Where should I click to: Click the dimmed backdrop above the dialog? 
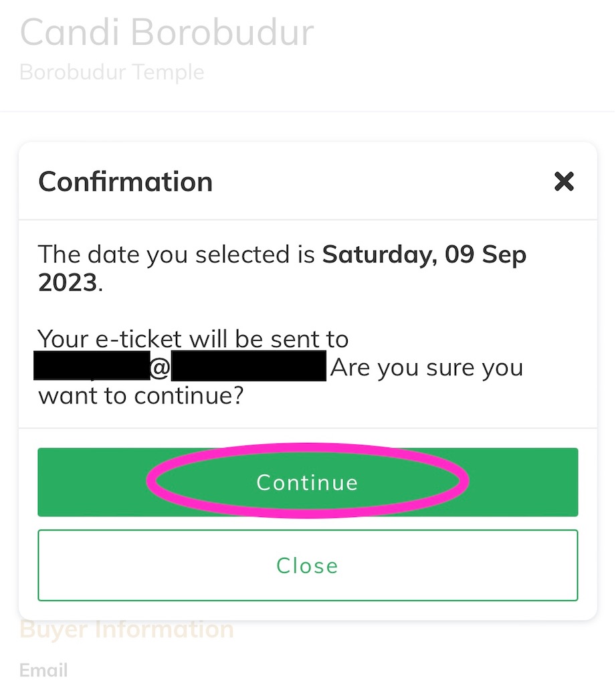pos(308,126)
